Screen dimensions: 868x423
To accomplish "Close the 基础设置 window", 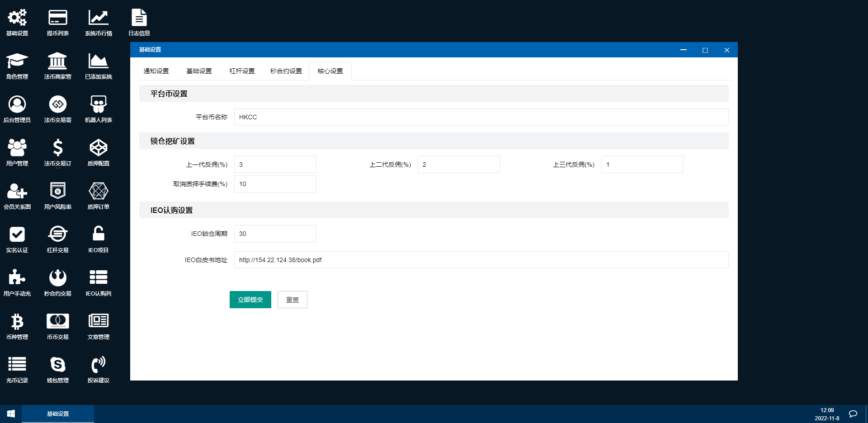I will click(x=727, y=50).
